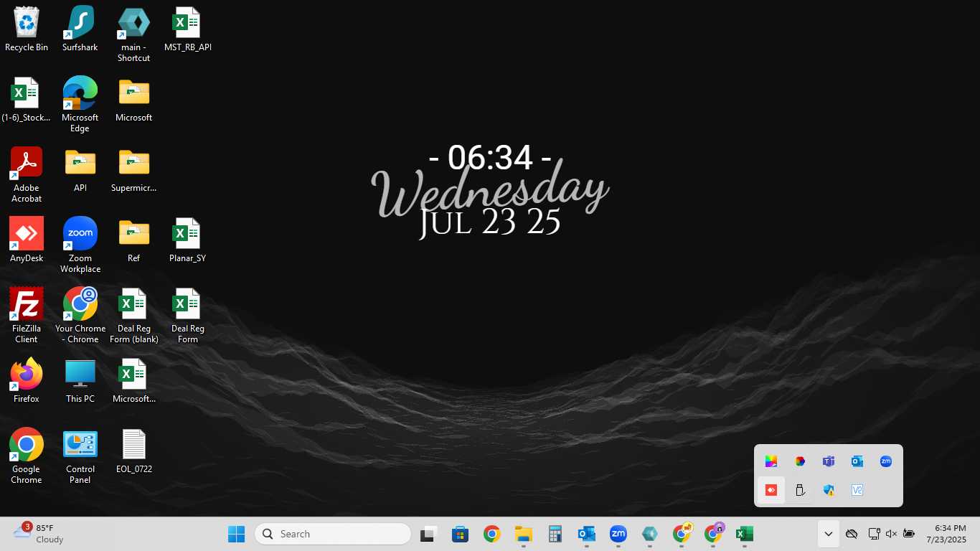
Task: Click the OneDrive cloud tray icon
Action: [x=852, y=534]
